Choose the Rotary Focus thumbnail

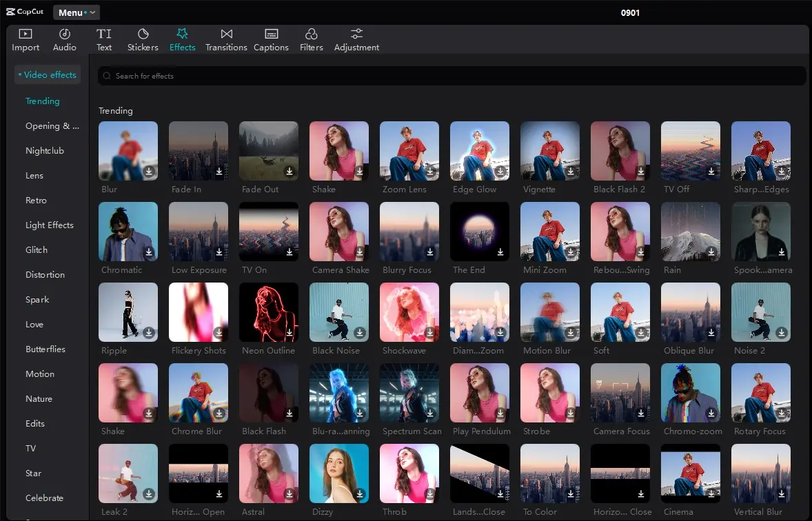[761, 393]
